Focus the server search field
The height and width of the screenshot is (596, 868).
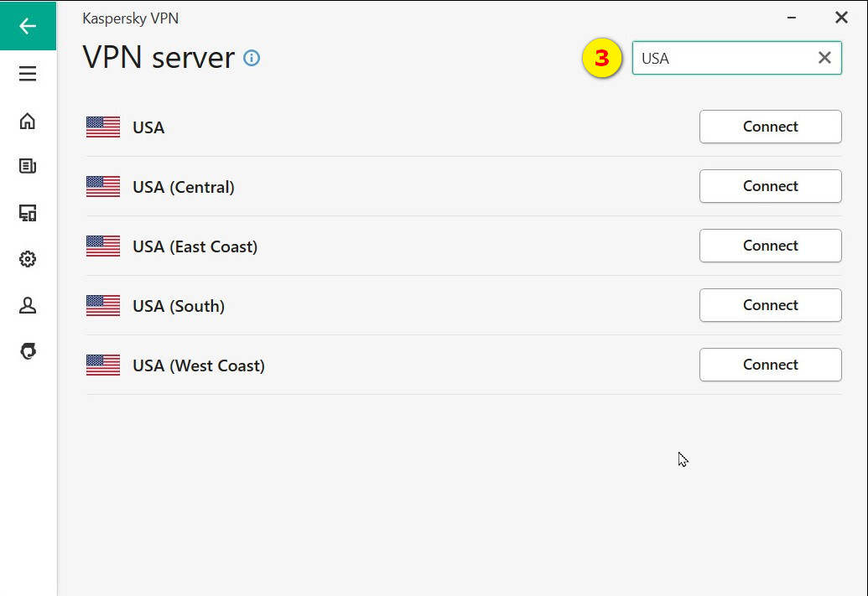point(725,58)
